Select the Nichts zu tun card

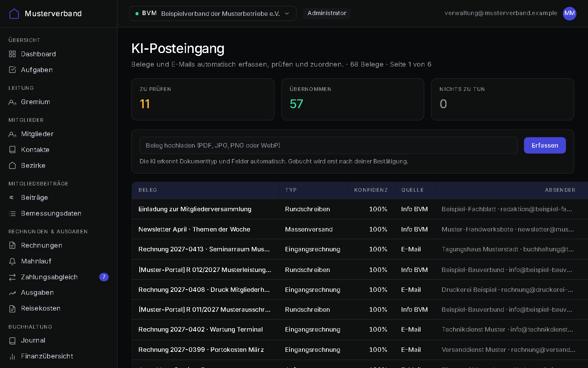(502, 99)
